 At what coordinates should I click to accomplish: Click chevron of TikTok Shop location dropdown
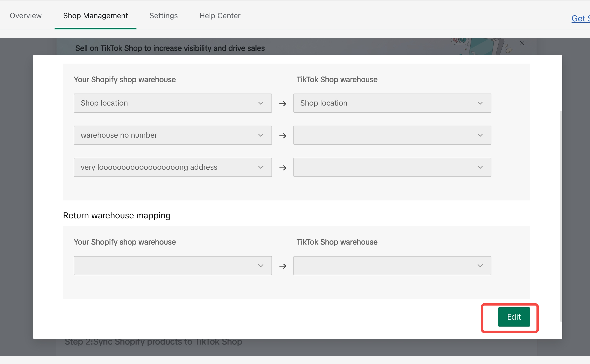pyautogui.click(x=480, y=103)
